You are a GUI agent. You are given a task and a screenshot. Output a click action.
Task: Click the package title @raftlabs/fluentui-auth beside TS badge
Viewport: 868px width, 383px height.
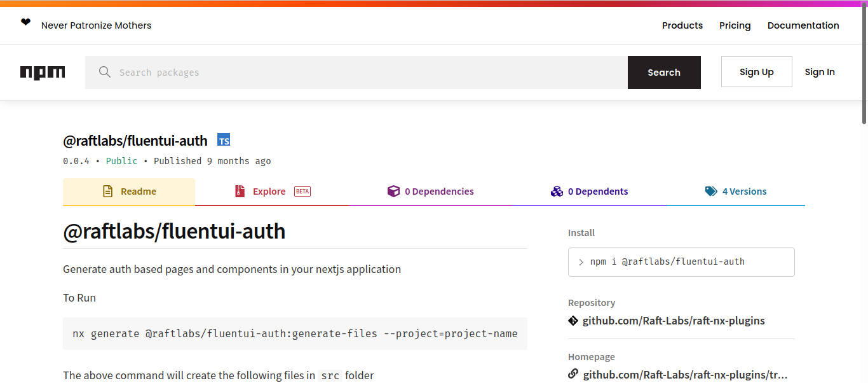click(x=135, y=141)
